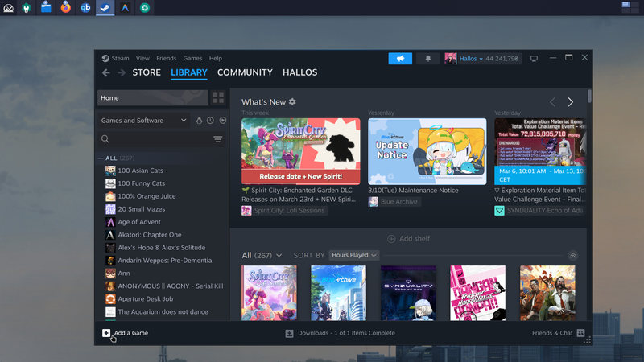Click Spirit City: Lofi Sessions news tag
This screenshot has height=362, width=644.
click(289, 211)
